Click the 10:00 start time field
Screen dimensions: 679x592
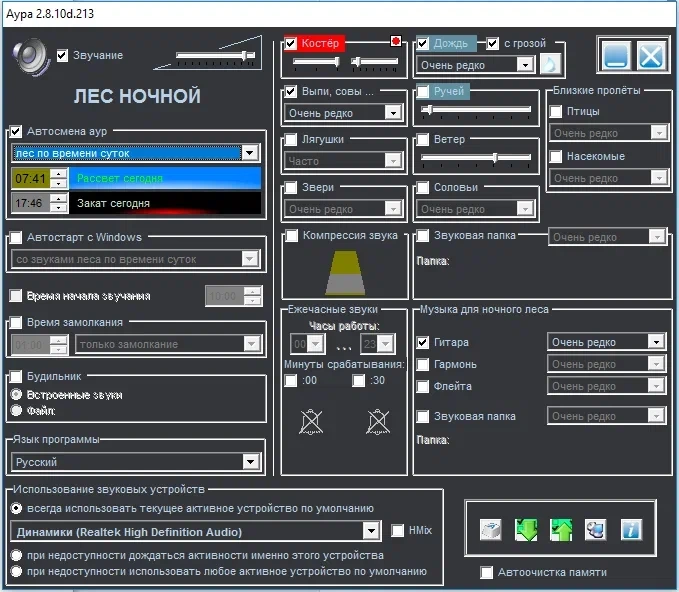point(224,296)
